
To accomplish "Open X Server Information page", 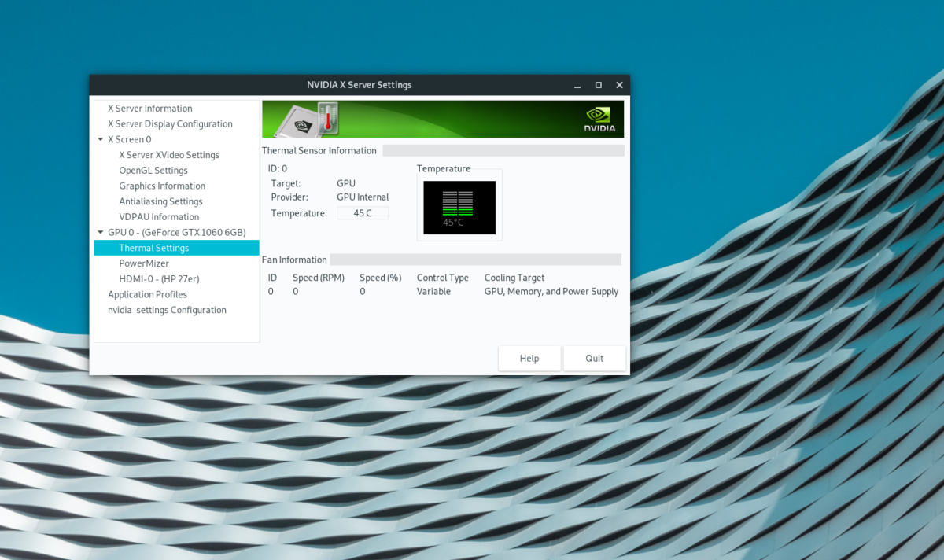I will point(149,109).
